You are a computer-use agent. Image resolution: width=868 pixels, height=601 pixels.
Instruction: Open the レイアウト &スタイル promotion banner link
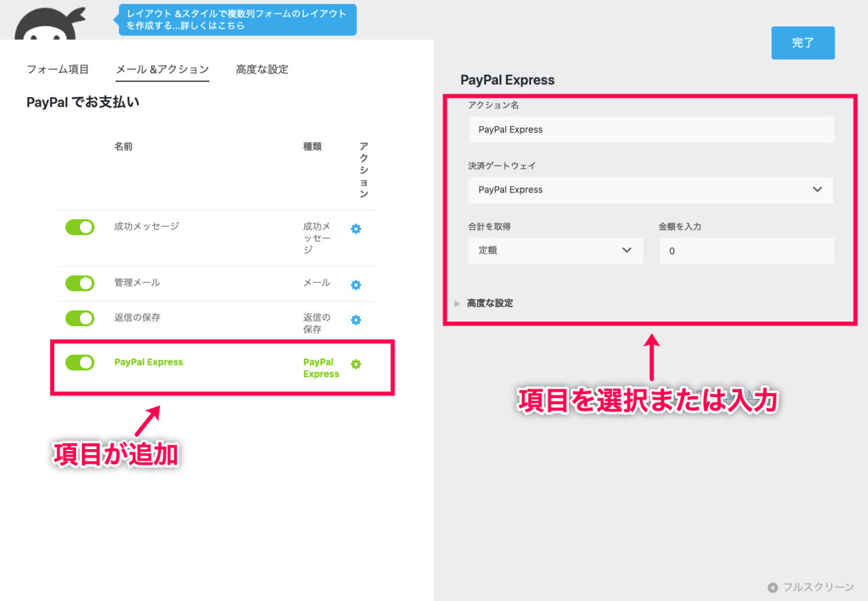point(237,20)
